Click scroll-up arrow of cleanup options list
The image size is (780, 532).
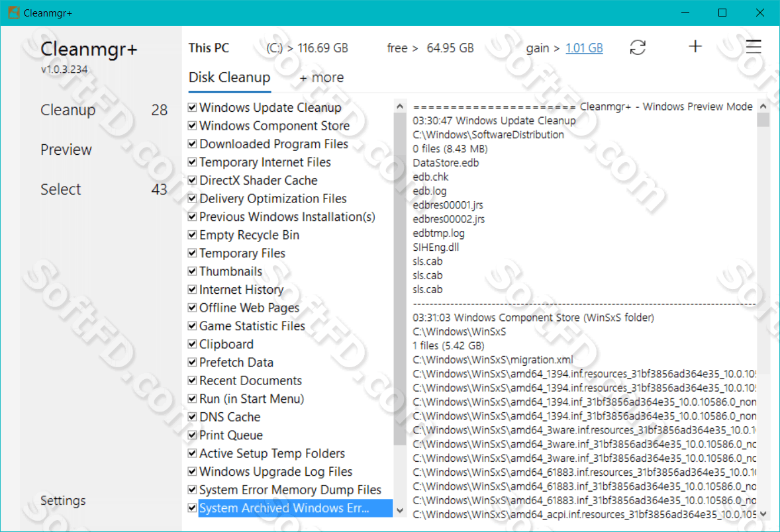[x=399, y=107]
